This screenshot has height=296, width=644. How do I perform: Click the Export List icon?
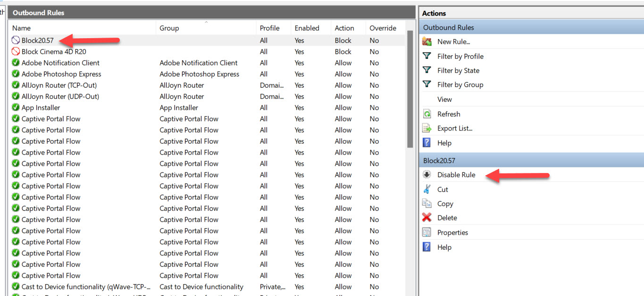click(427, 128)
